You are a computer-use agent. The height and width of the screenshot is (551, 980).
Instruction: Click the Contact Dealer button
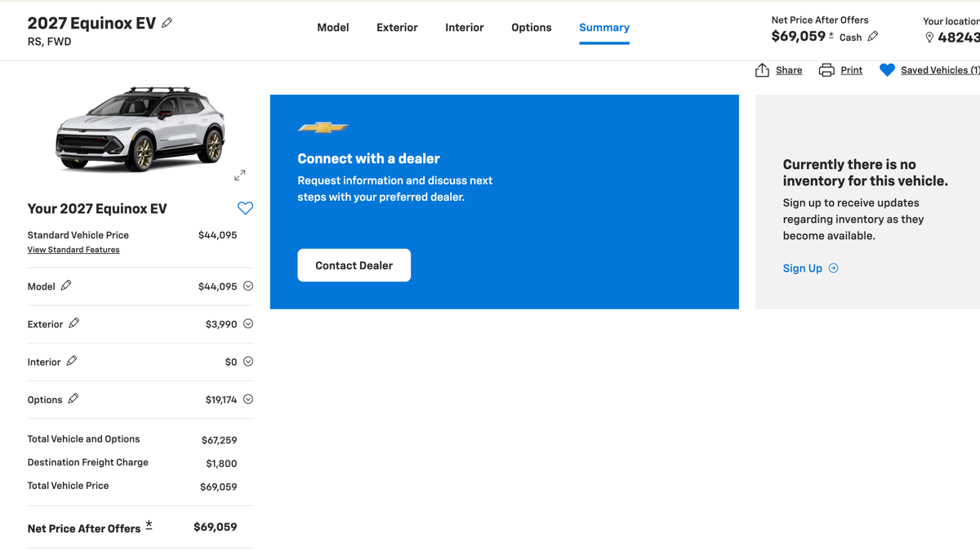[x=354, y=265]
